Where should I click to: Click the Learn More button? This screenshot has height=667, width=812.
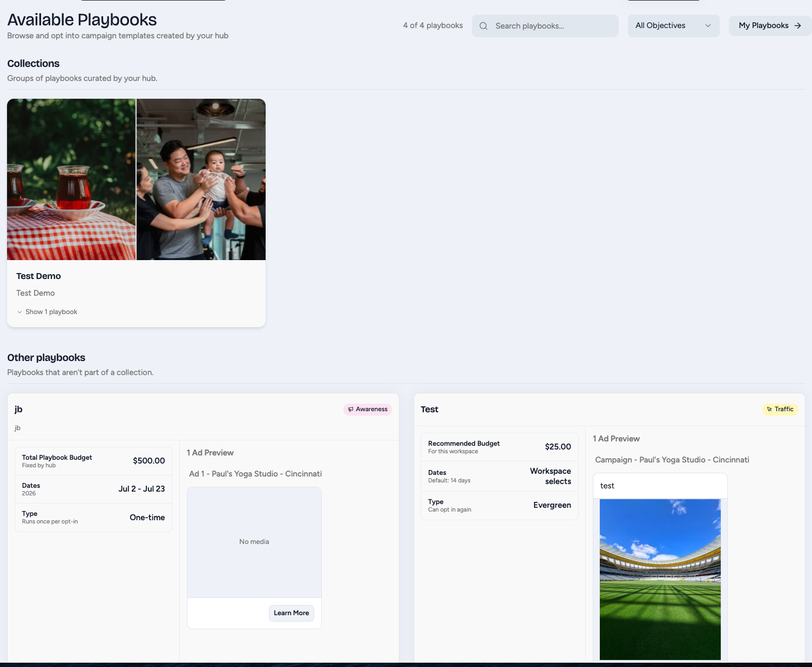point(292,613)
